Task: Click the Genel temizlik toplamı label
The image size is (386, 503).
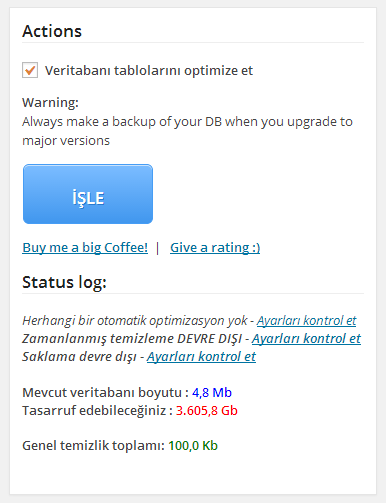Action: point(94,445)
